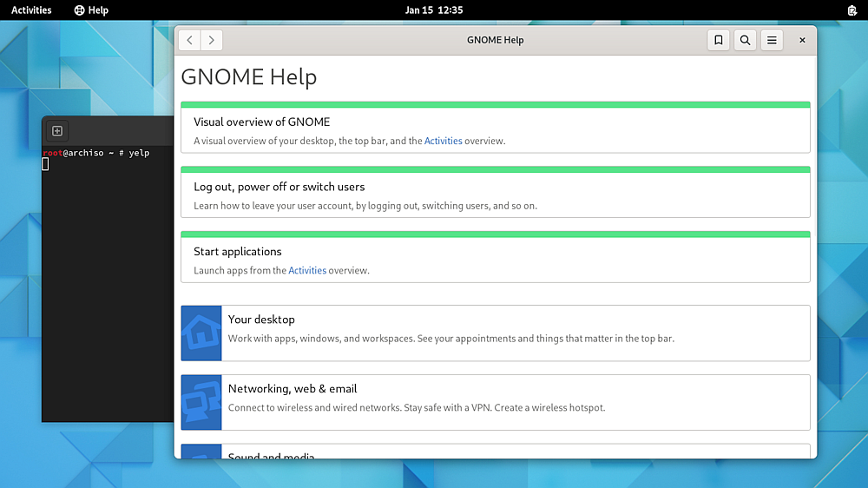Go forward with the right arrow button

click(x=212, y=40)
